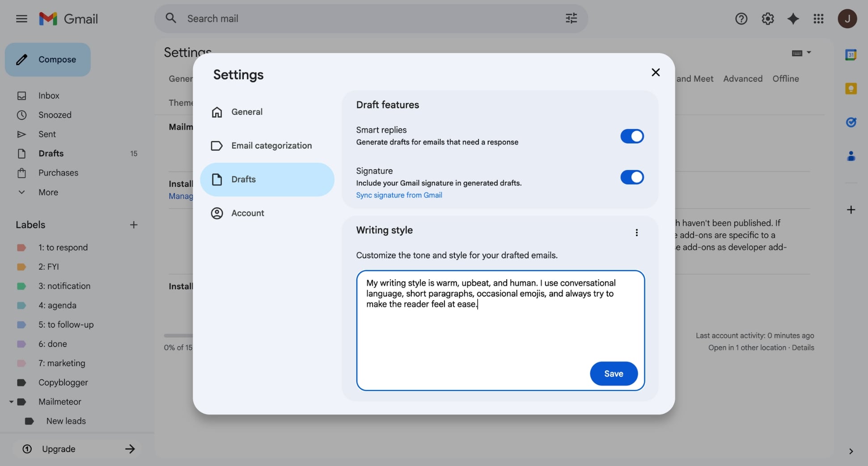The image size is (868, 466).
Task: Click Sync signature from Gmail link
Action: [x=399, y=195]
